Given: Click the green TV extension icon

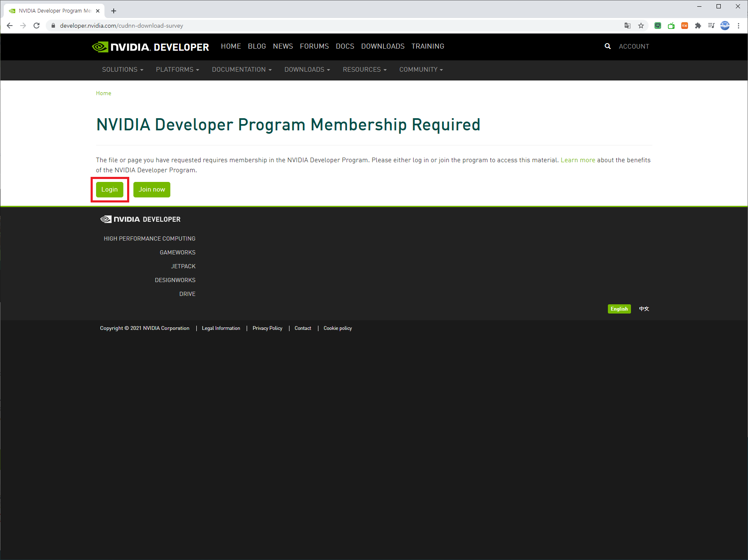Looking at the screenshot, I should click(x=671, y=26).
